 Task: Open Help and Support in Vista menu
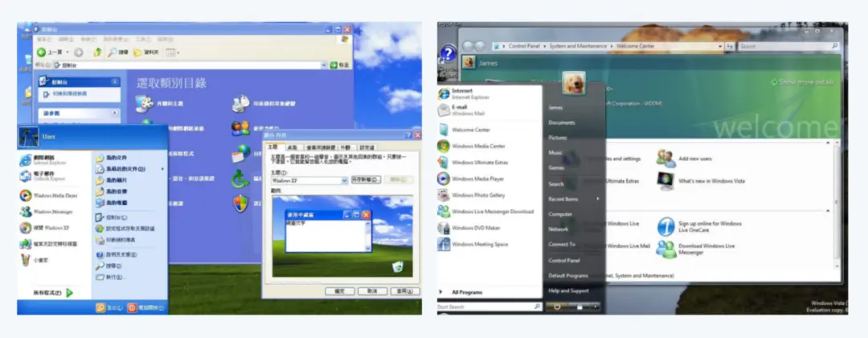pyautogui.click(x=568, y=291)
